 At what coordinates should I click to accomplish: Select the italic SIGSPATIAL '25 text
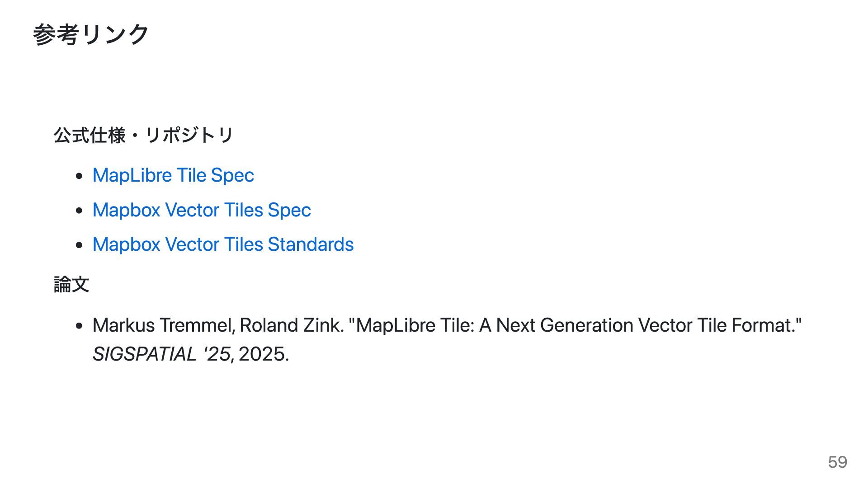(162, 354)
